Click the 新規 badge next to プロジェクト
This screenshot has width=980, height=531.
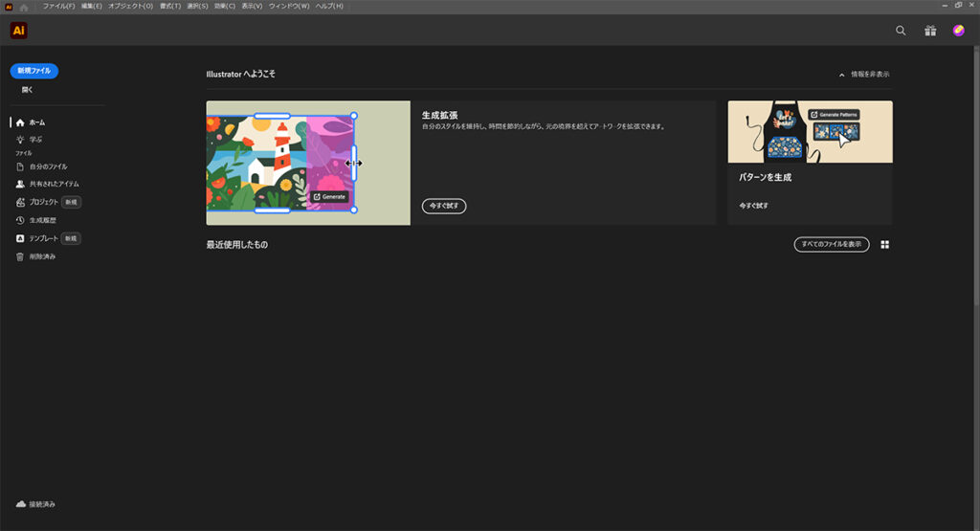(x=71, y=202)
